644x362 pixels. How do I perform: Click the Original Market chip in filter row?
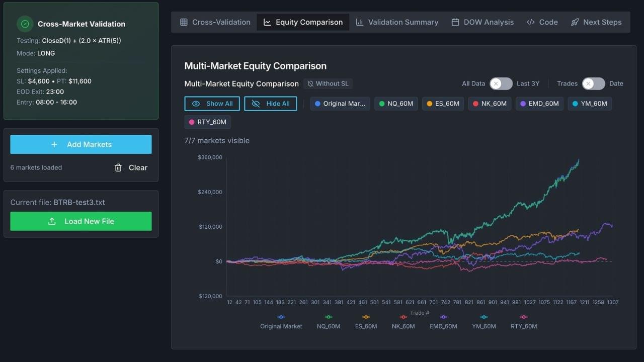[340, 104]
